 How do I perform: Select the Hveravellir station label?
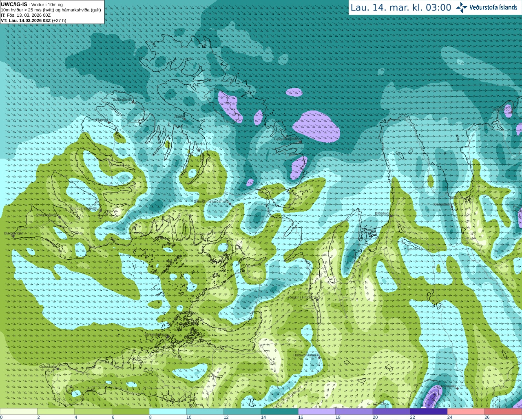click(447, 386)
